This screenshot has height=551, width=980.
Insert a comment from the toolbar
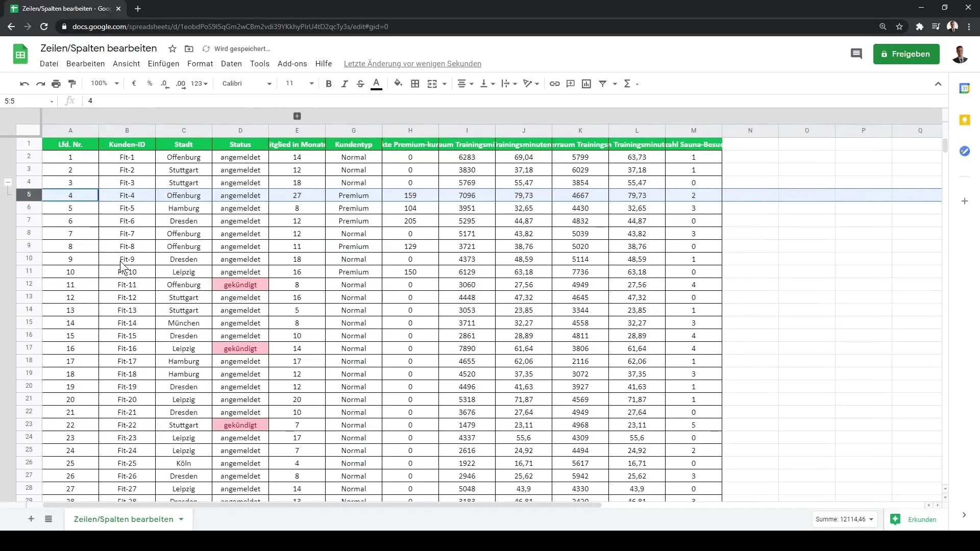(x=571, y=84)
